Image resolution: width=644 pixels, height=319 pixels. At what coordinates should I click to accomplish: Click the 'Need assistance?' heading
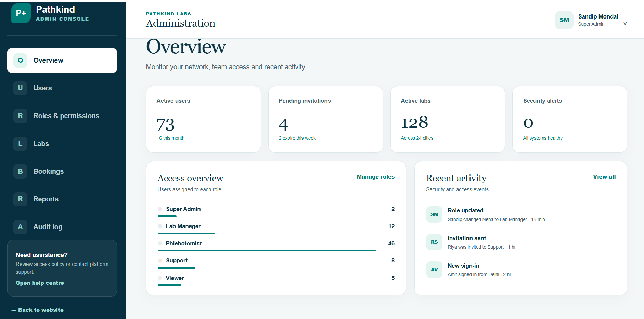pos(42,255)
